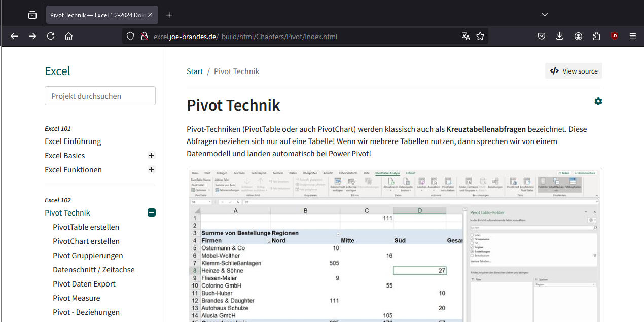Click the tracking protection shield icon
The width and height of the screenshot is (644, 322).
click(130, 36)
